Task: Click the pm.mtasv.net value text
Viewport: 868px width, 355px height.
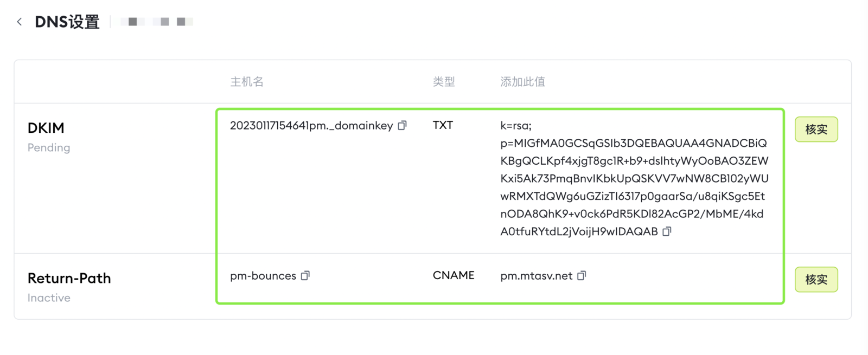Action: (536, 276)
